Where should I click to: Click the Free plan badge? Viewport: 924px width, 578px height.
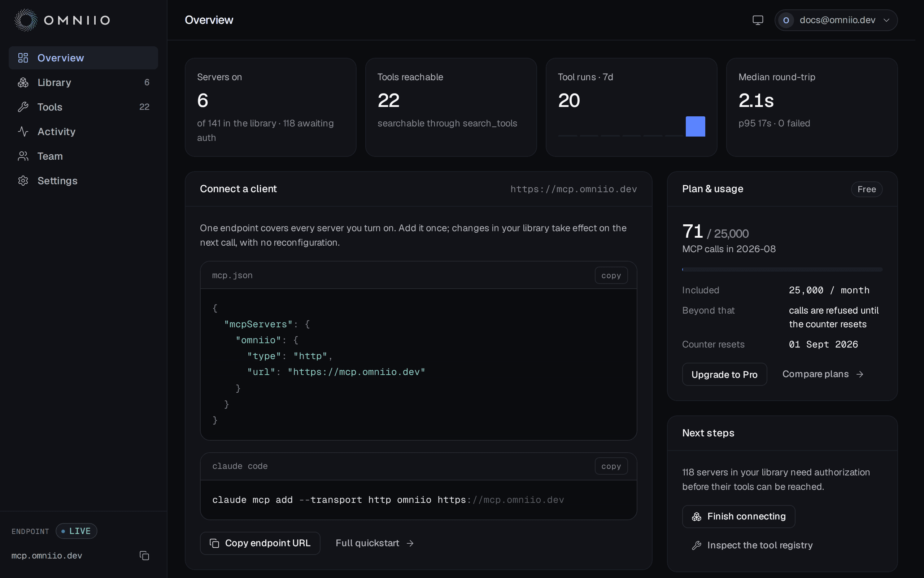pos(866,189)
